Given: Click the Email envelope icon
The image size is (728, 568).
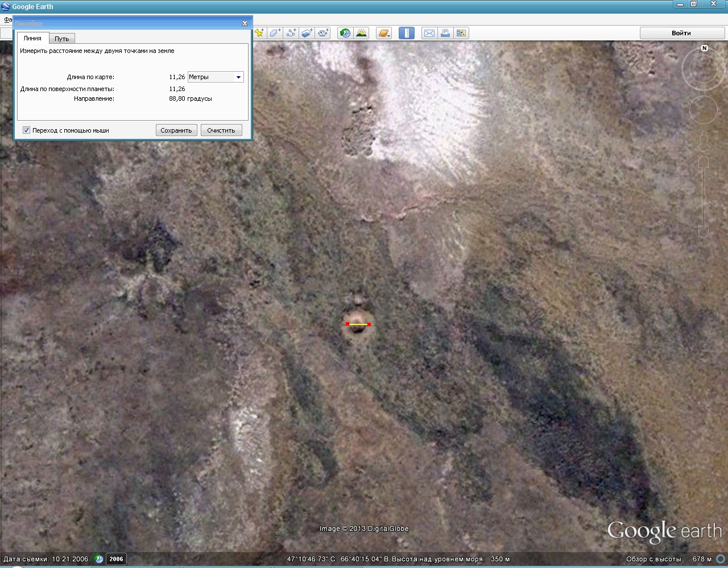Looking at the screenshot, I should 429,33.
